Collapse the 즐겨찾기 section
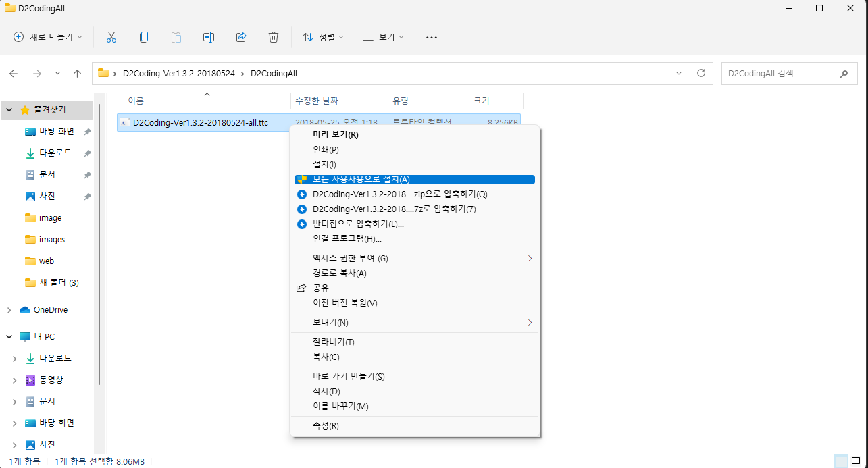 (x=9, y=109)
